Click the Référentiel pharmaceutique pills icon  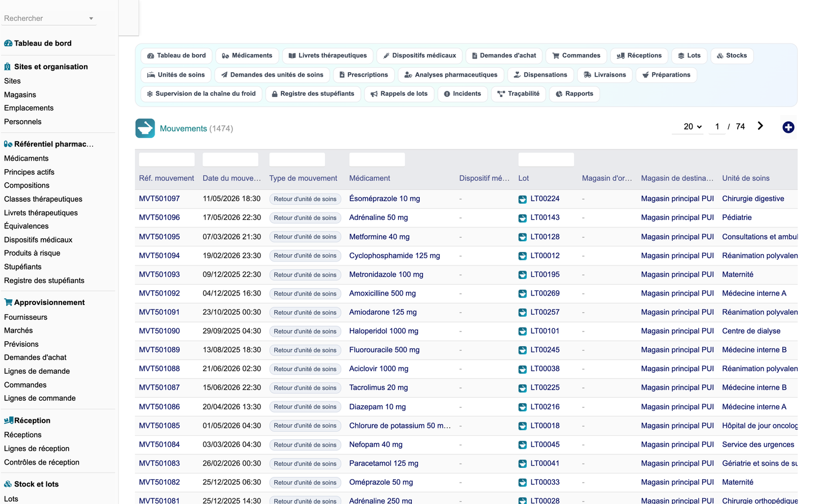[8, 144]
